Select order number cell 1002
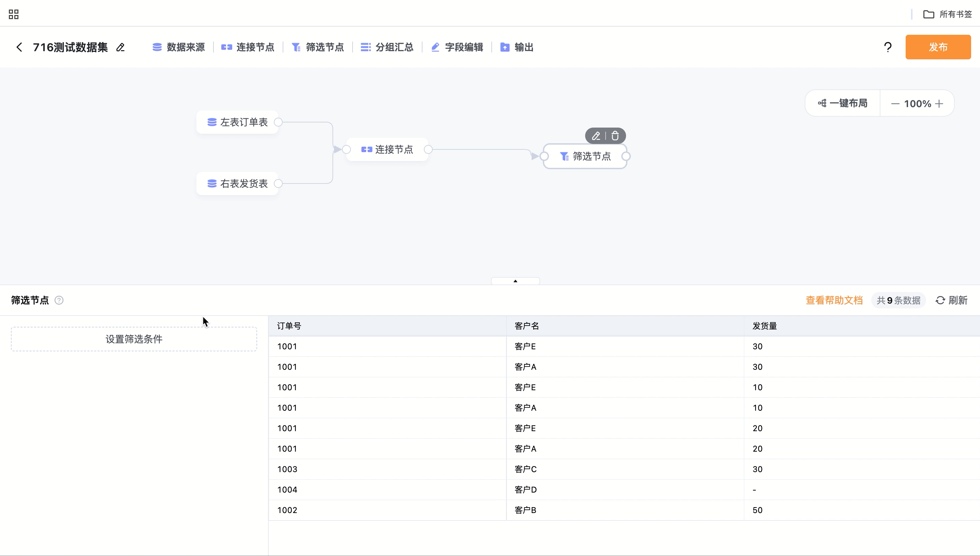This screenshot has width=980, height=556. (387, 510)
